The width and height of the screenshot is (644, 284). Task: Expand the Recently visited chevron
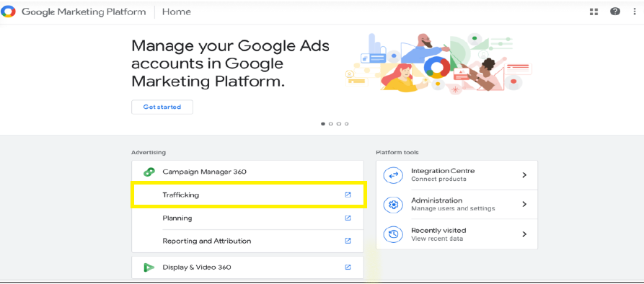(x=524, y=234)
